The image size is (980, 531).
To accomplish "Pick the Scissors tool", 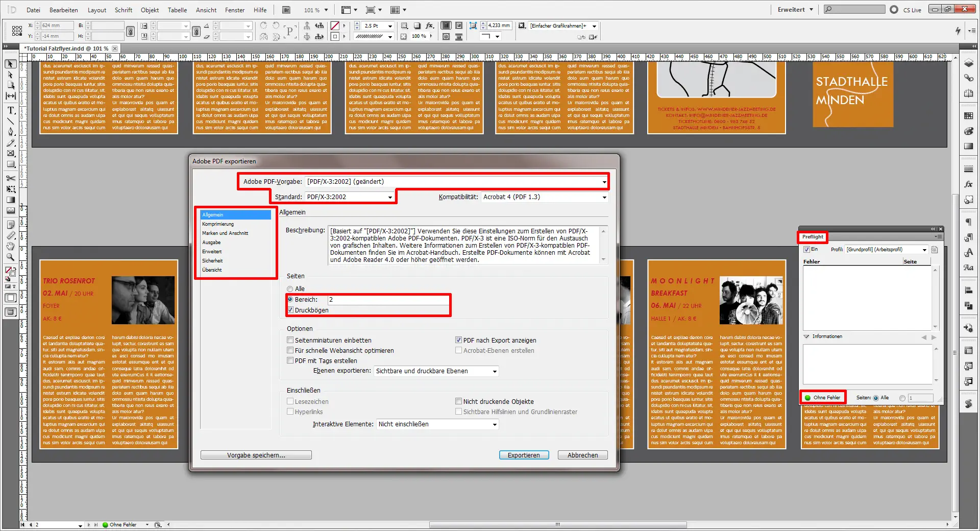I will point(11,179).
